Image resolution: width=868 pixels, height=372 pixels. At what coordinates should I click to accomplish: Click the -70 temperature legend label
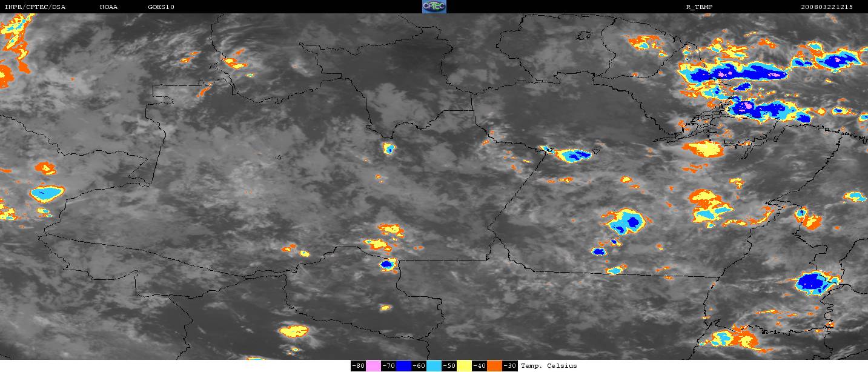point(388,366)
